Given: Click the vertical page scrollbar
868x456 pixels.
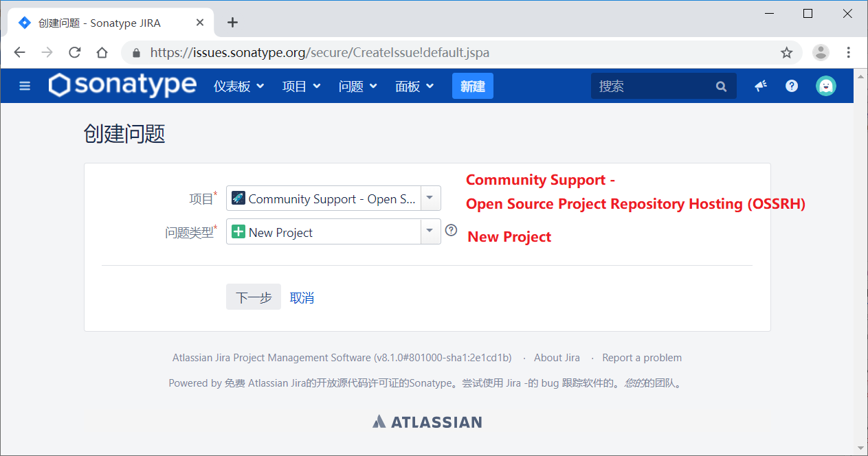Looking at the screenshot, I should point(860,261).
